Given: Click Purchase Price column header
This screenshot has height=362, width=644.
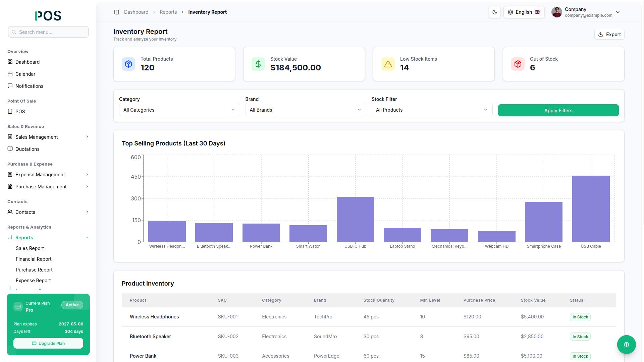Looking at the screenshot, I should click(479, 300).
